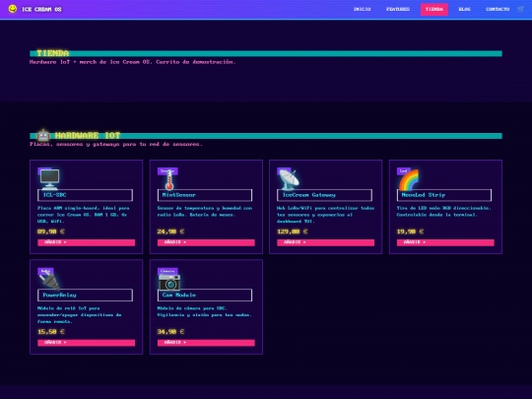Viewport: 532px width, 399px height.
Task: Click the 15,50 € price of PowerRelay
Action: coord(51,331)
